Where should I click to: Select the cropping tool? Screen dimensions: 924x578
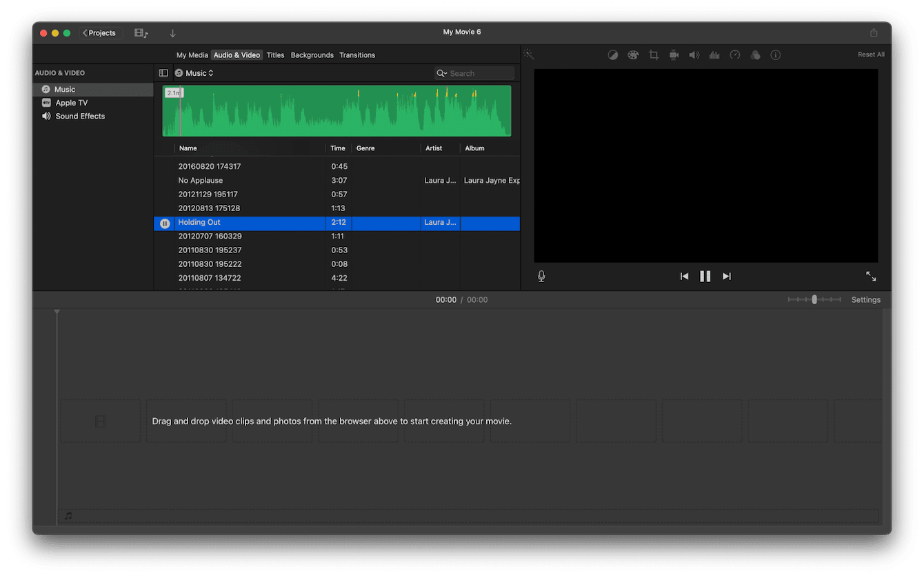tap(654, 55)
